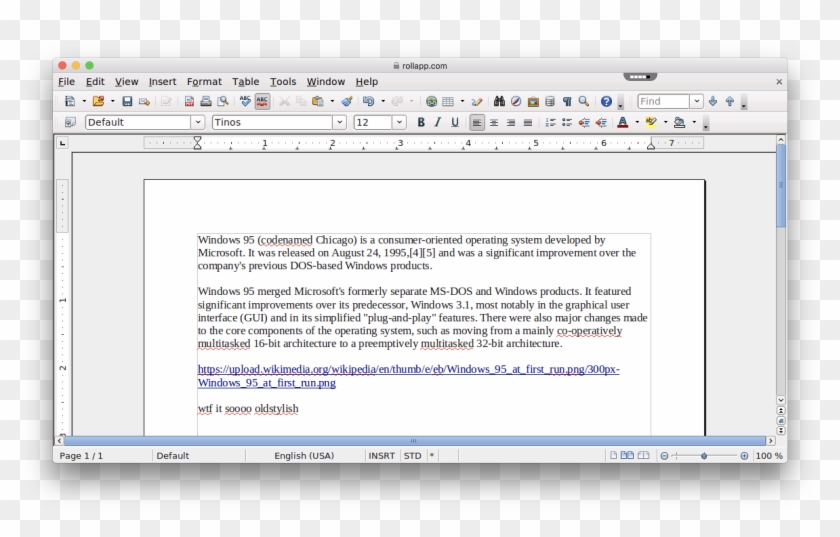Open the Edit menu
Screen dimensions: 840x537
[95, 81]
